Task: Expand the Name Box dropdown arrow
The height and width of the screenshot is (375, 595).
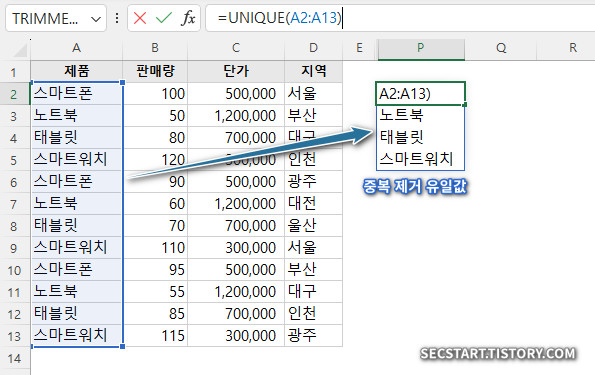Action: pos(96,19)
